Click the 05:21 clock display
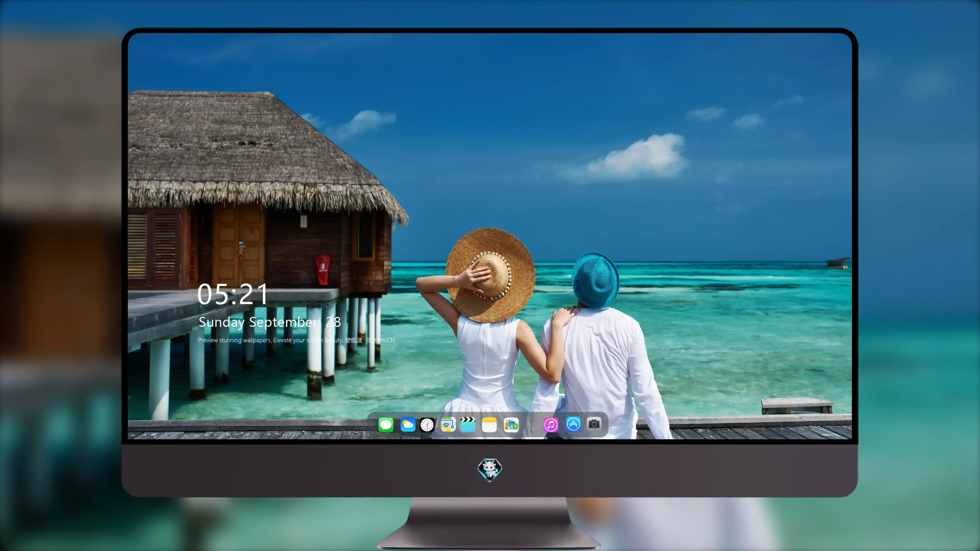 [232, 294]
